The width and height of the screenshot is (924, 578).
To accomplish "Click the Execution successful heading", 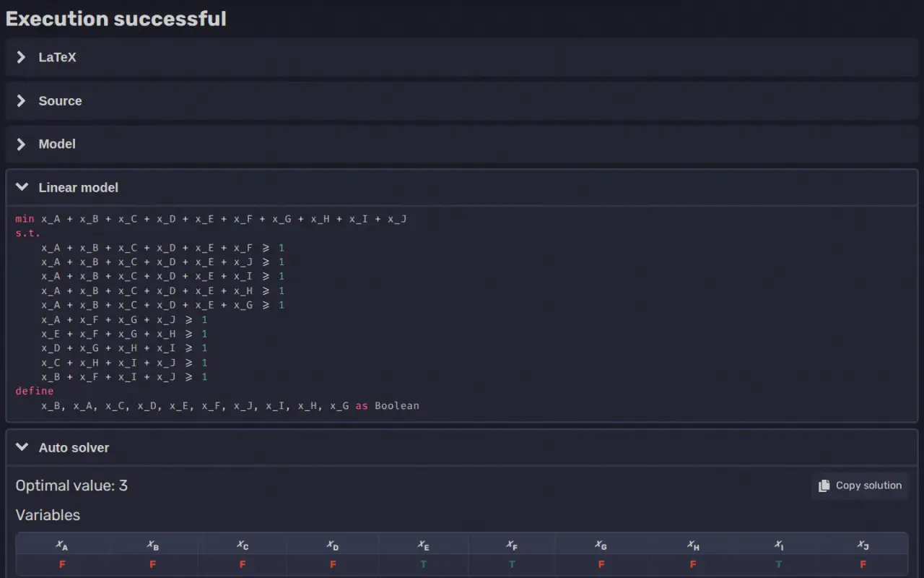I will (x=116, y=18).
